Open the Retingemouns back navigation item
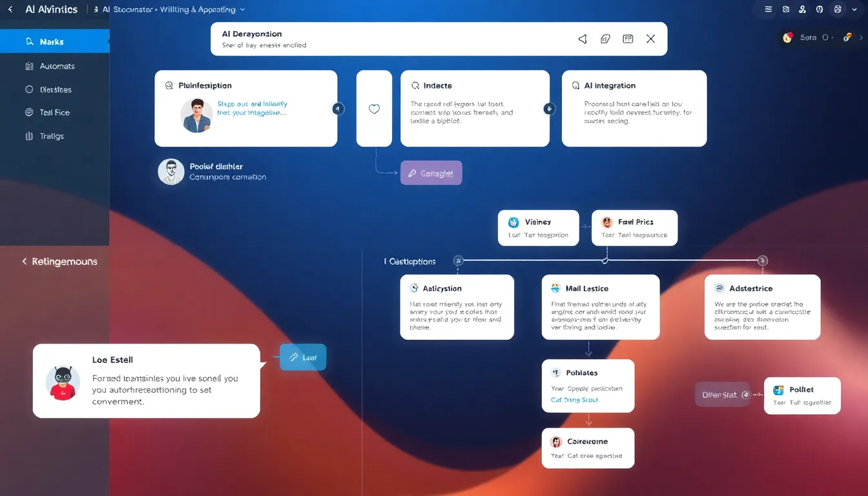868x496 pixels. coord(60,262)
